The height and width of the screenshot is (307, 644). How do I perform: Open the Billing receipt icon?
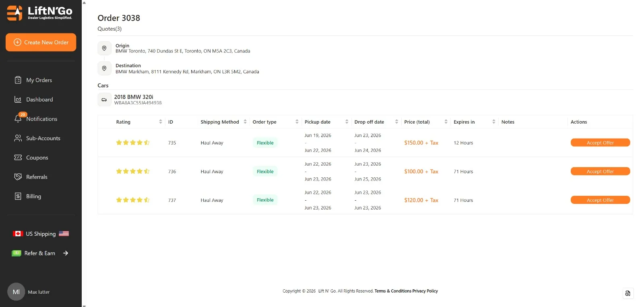click(x=18, y=196)
